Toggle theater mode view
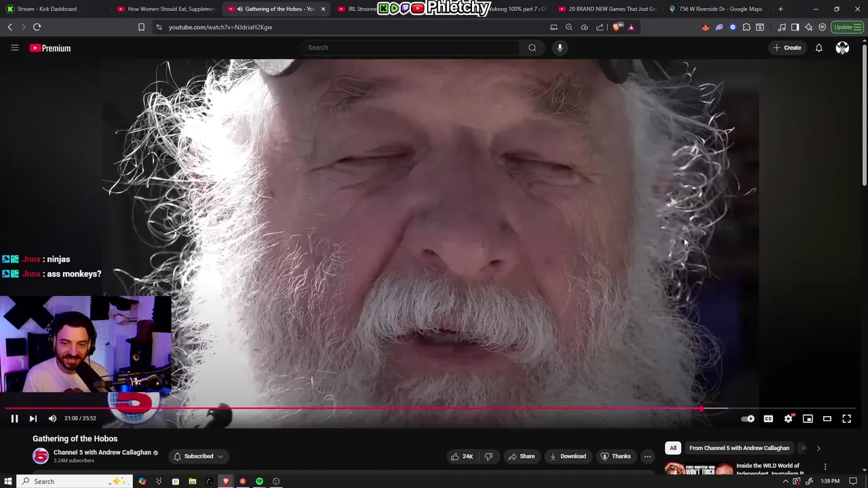Viewport: 868px width, 488px height. (827, 419)
